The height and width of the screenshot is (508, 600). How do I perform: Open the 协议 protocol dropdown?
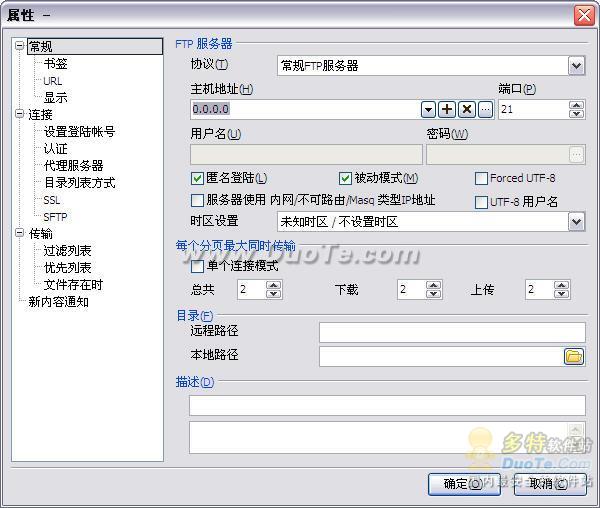point(577,66)
